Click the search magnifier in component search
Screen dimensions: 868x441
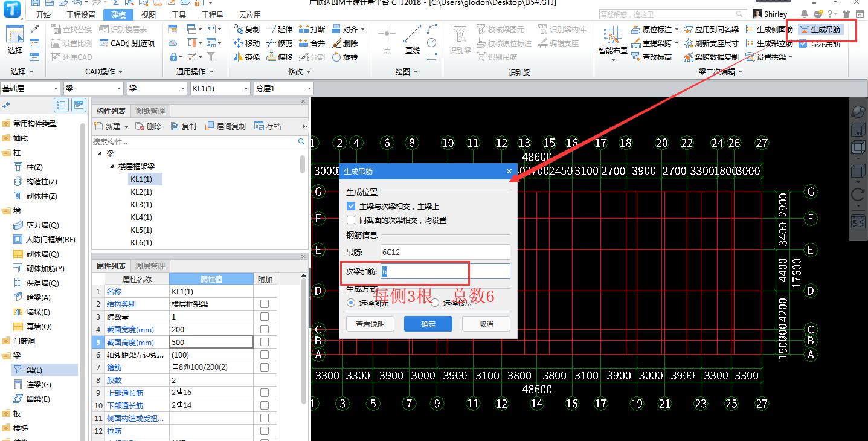[301, 141]
